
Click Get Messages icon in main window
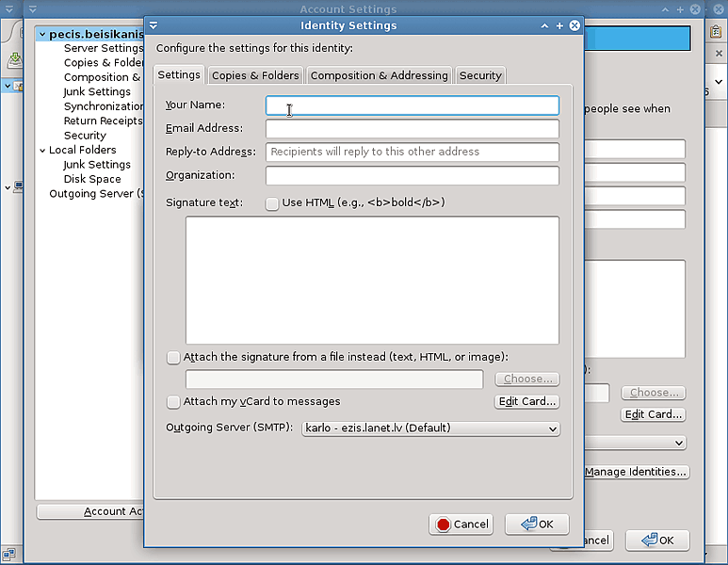pyautogui.click(x=15, y=59)
